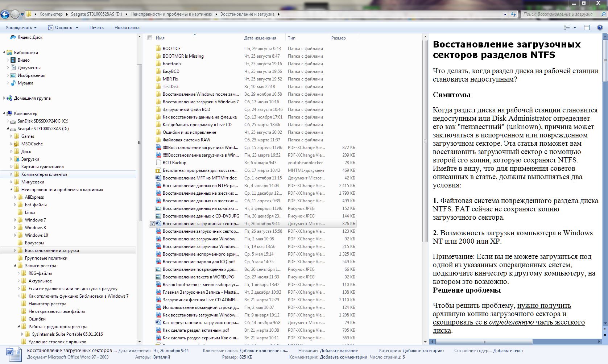
Task: Click Печать in the toolbar
Action: point(96,28)
